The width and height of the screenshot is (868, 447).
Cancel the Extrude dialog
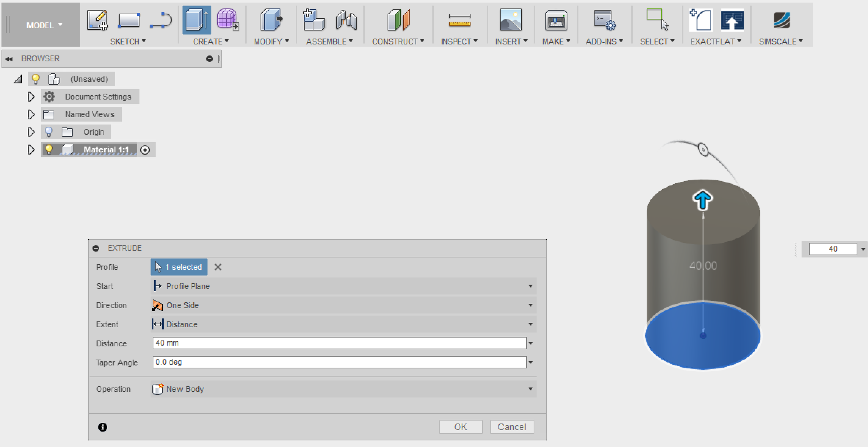click(512, 426)
